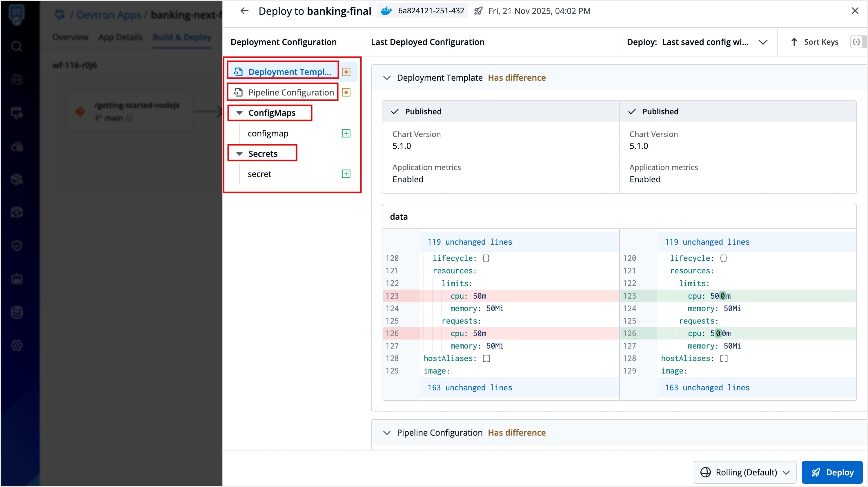Screen dimensions: 868x487
Task: Collapse the Deployment Template difference section
Action: (x=387, y=78)
